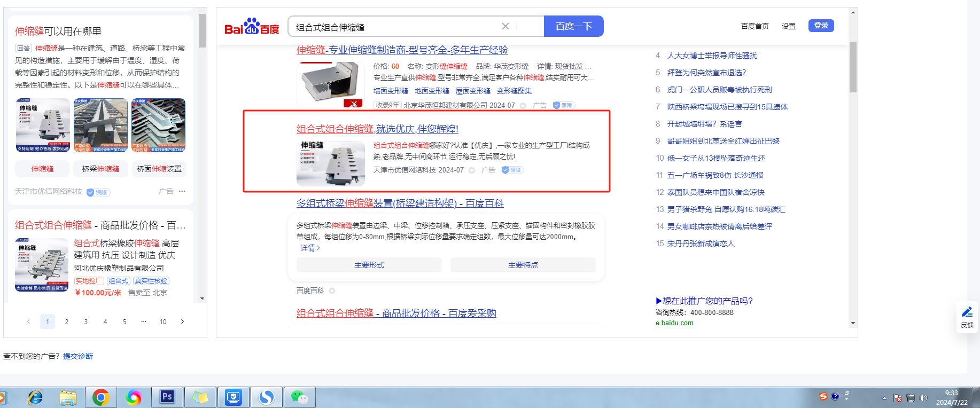The image size is (980, 408).
Task: Open 伸缩缝-专业伸缩缝制造商 ad title
Action: pos(402,50)
